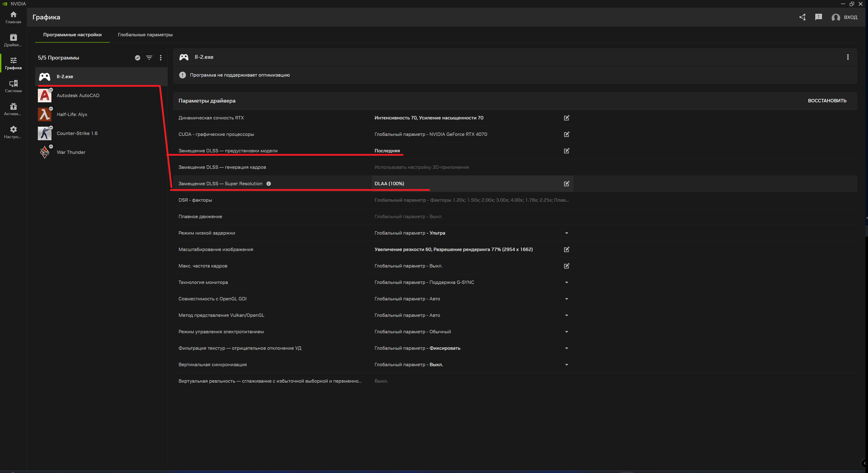Switch to Глобальные параметры tab
The image size is (868, 473).
[x=145, y=35]
